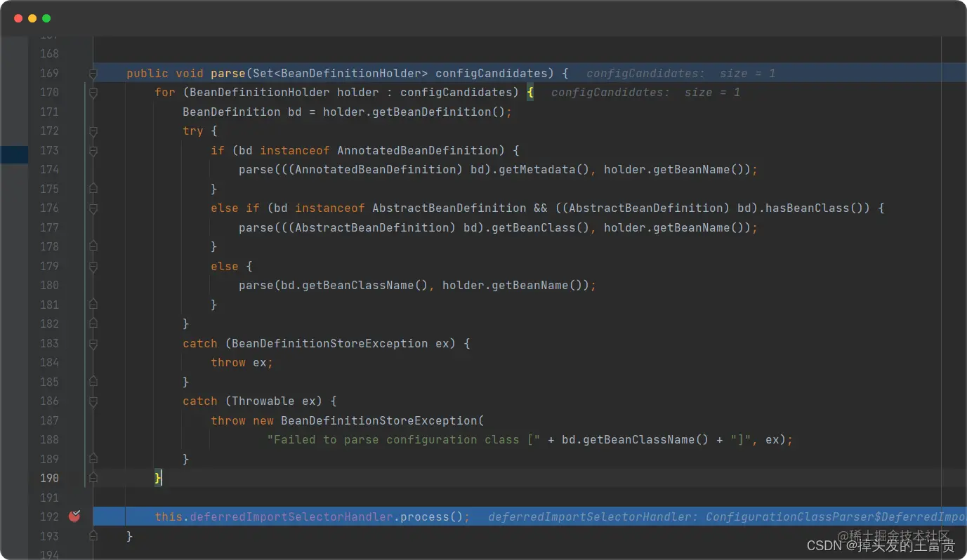Click Set<BeanDefinitionHolder> parameter type on line 169
This screenshot has width=967, height=560.
tap(340, 73)
